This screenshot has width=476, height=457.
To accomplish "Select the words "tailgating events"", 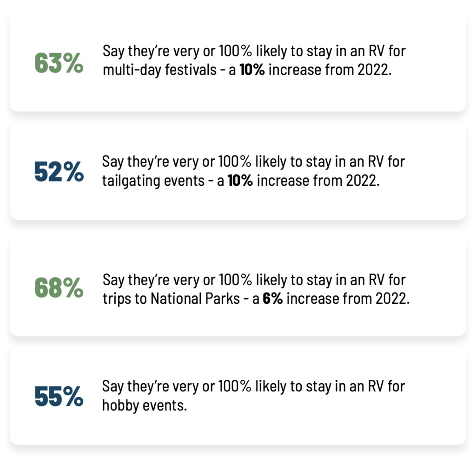I will click(153, 181).
